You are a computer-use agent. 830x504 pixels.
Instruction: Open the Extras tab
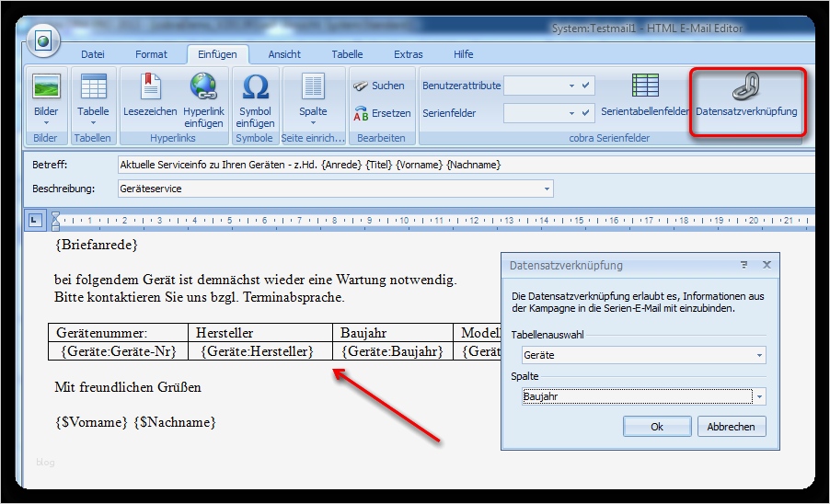[409, 54]
